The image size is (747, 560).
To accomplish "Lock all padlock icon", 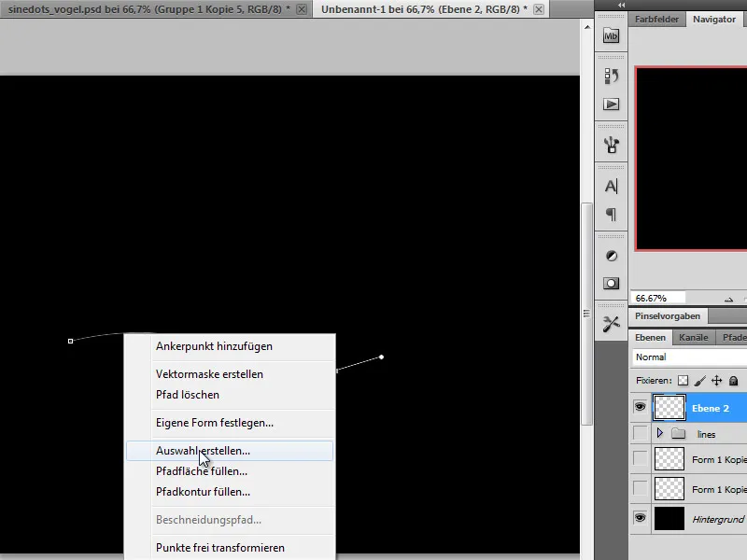I will click(734, 381).
